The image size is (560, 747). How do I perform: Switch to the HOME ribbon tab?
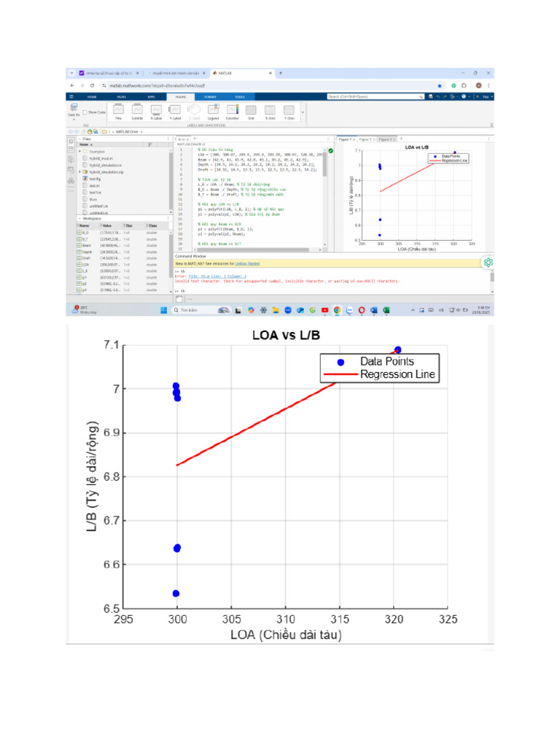pyautogui.click(x=92, y=97)
